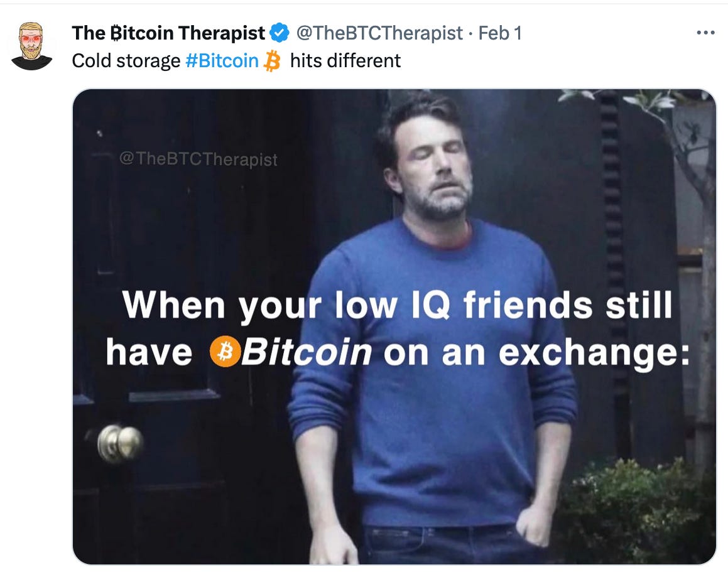Click the @TheBTCTherapist watermark inside the meme
The width and height of the screenshot is (728, 572).
tap(198, 159)
